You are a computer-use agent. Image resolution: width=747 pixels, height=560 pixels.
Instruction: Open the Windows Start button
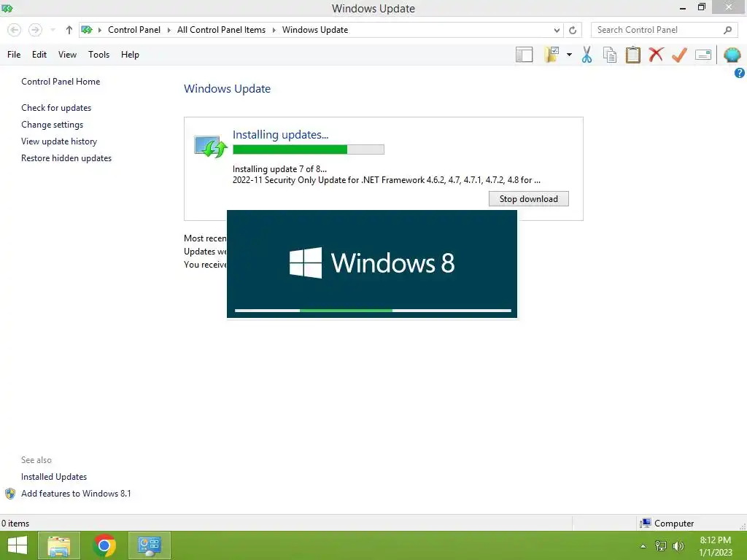pyautogui.click(x=18, y=545)
